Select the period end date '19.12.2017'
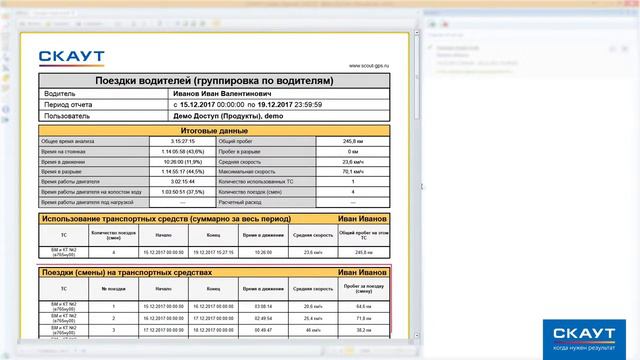This screenshot has height=360, width=640. click(275, 105)
